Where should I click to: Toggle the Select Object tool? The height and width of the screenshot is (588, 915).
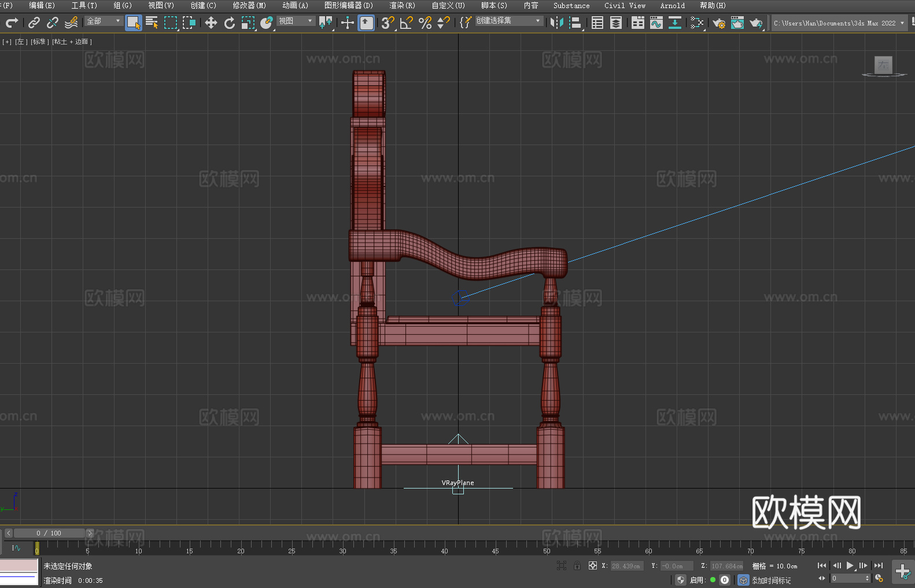tap(134, 23)
